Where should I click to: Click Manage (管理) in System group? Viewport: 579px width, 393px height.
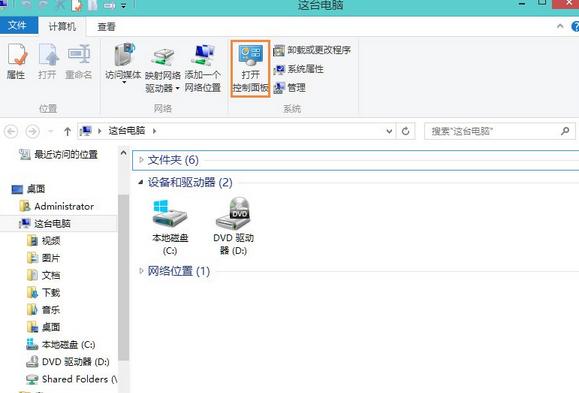coord(290,88)
